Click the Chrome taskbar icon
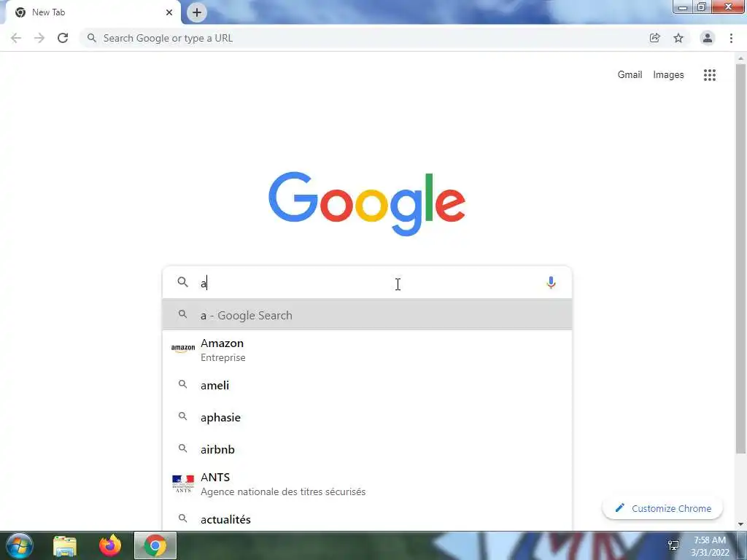This screenshot has width=747, height=560. pos(155,545)
